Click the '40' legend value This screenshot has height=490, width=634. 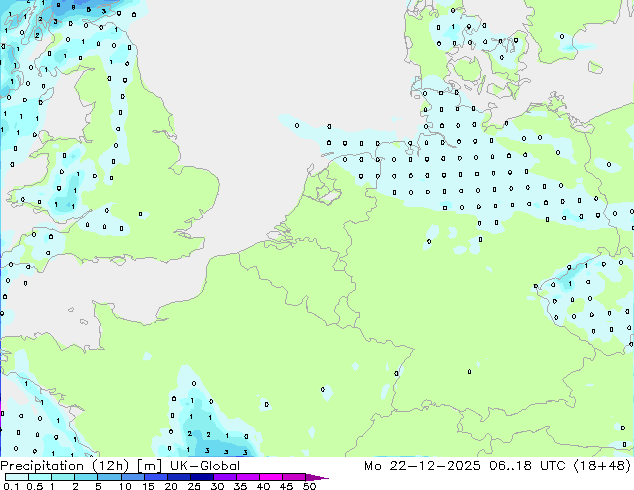[x=263, y=486]
